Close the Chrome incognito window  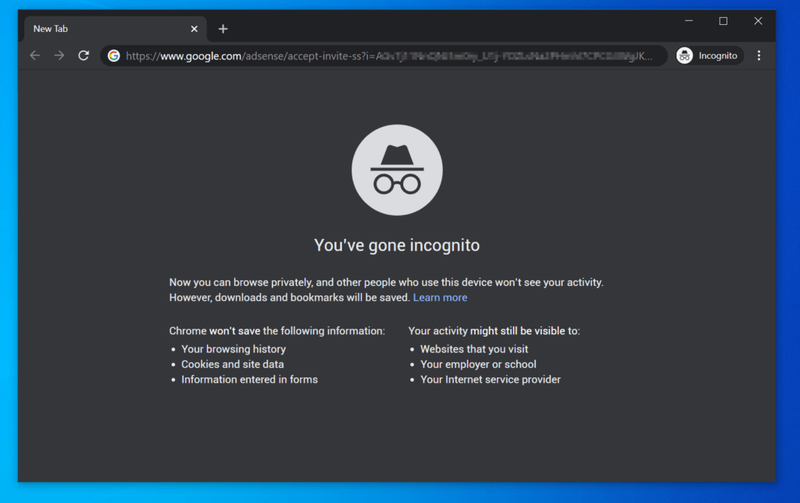pyautogui.click(x=758, y=21)
